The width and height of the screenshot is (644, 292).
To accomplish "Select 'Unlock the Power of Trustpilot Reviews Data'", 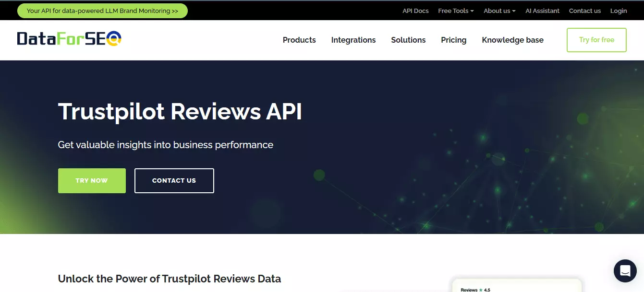I will coord(170,279).
